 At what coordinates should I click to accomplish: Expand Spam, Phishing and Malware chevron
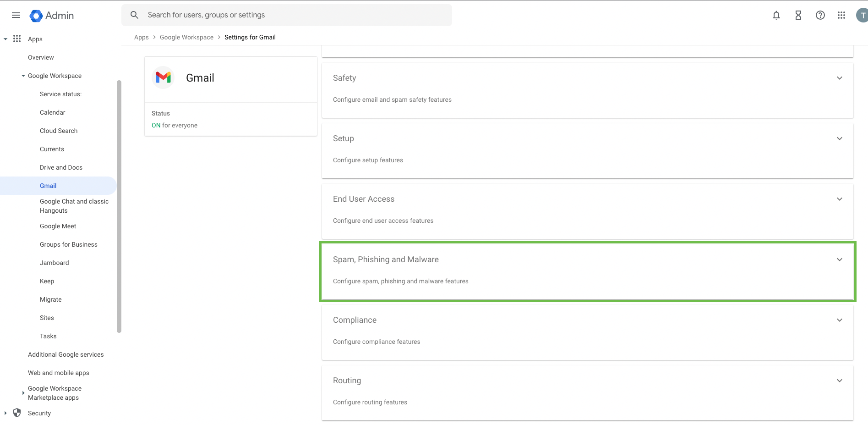[x=840, y=259]
